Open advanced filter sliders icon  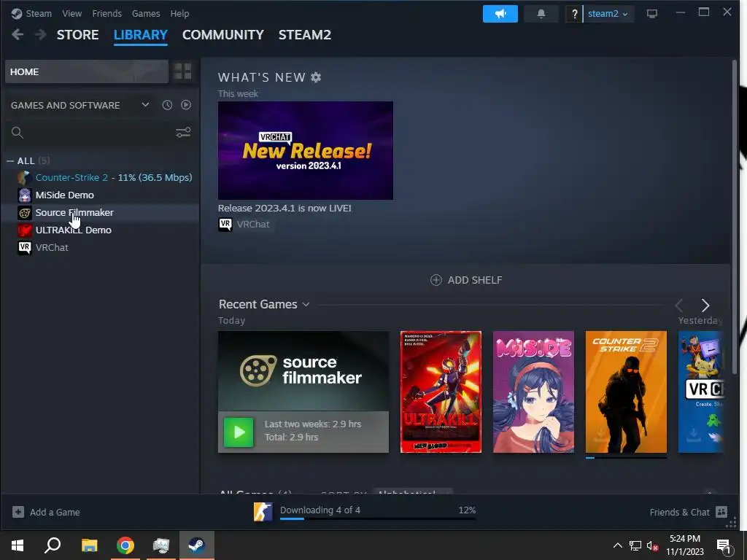tap(183, 132)
